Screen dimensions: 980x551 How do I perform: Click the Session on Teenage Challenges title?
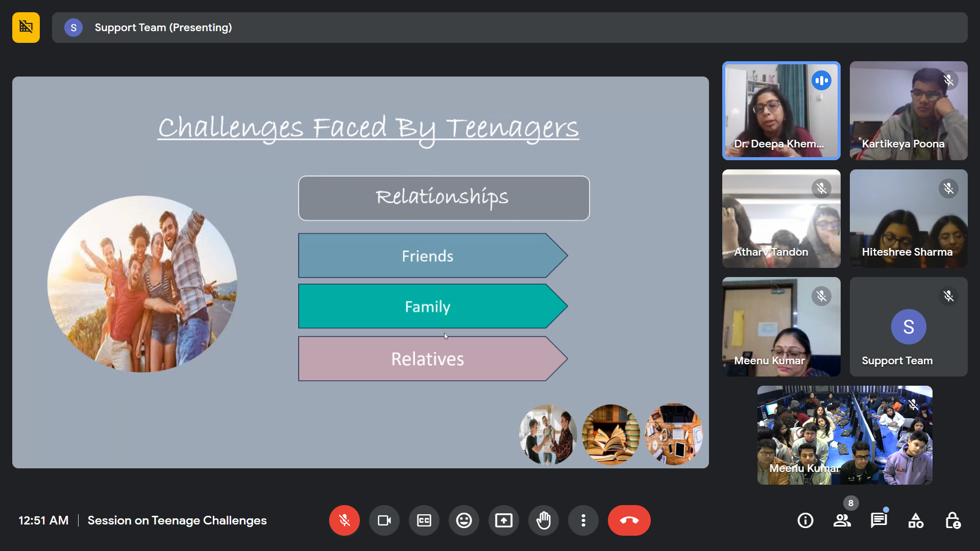tap(177, 520)
